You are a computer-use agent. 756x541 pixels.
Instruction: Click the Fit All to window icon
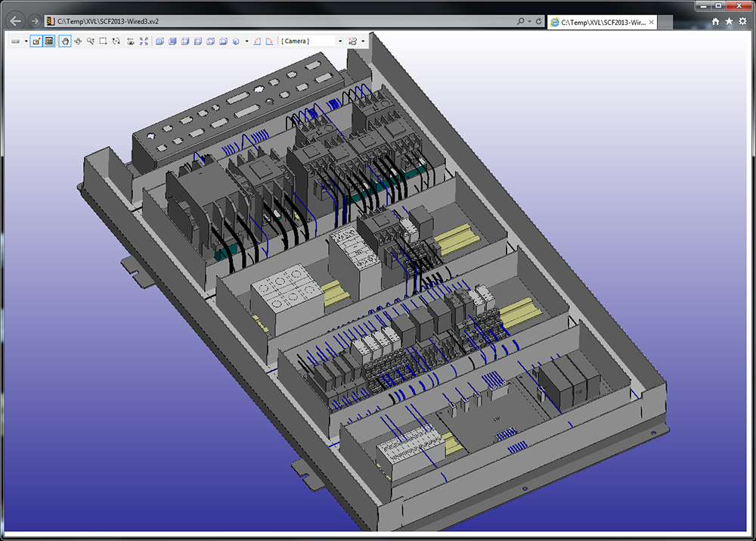click(143, 41)
